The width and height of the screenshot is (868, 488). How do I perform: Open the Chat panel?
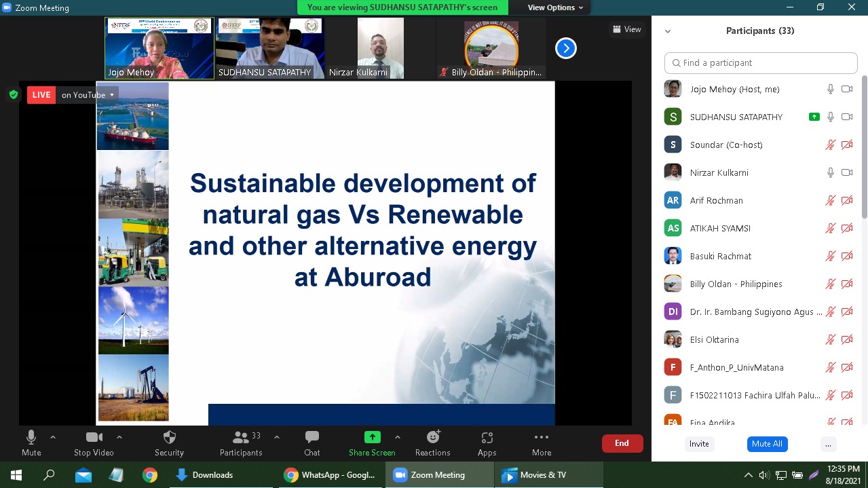click(x=312, y=443)
